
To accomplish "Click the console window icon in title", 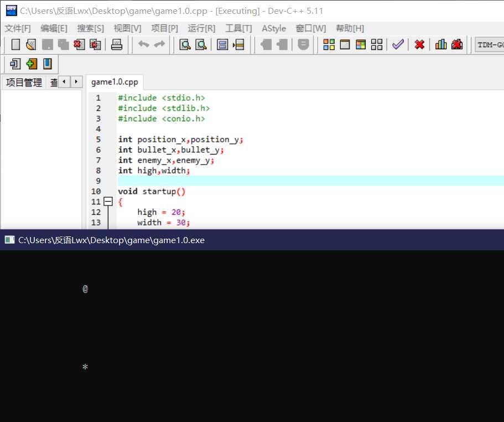I will (9, 240).
